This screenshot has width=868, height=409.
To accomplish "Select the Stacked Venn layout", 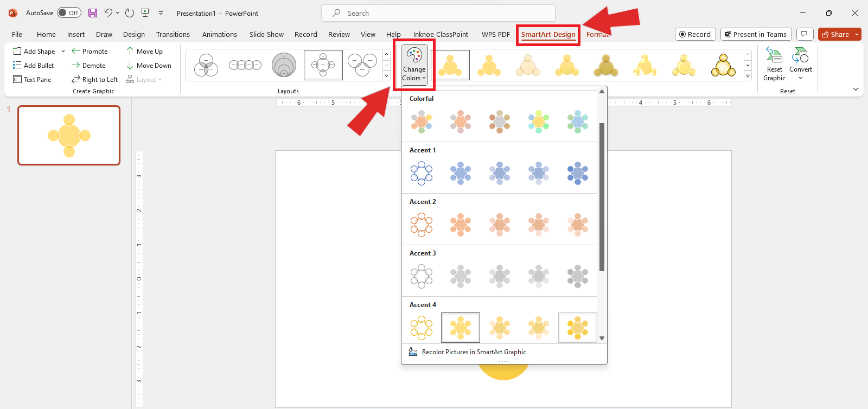I will [x=284, y=65].
